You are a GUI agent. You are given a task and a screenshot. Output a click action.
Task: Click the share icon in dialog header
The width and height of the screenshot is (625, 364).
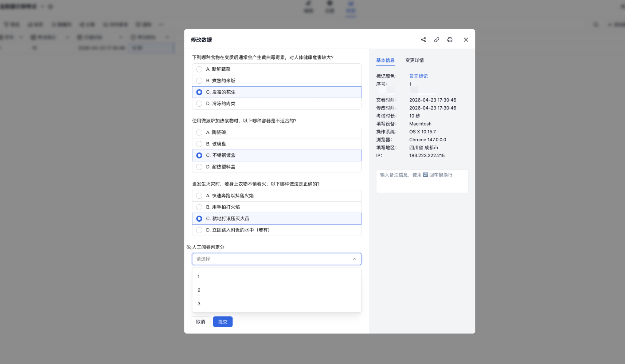point(423,40)
